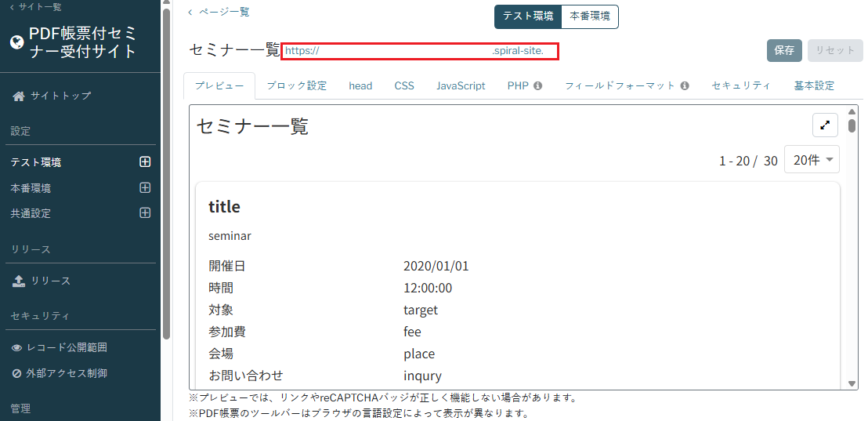Switch to the 本番環境 toggle

pyautogui.click(x=590, y=16)
